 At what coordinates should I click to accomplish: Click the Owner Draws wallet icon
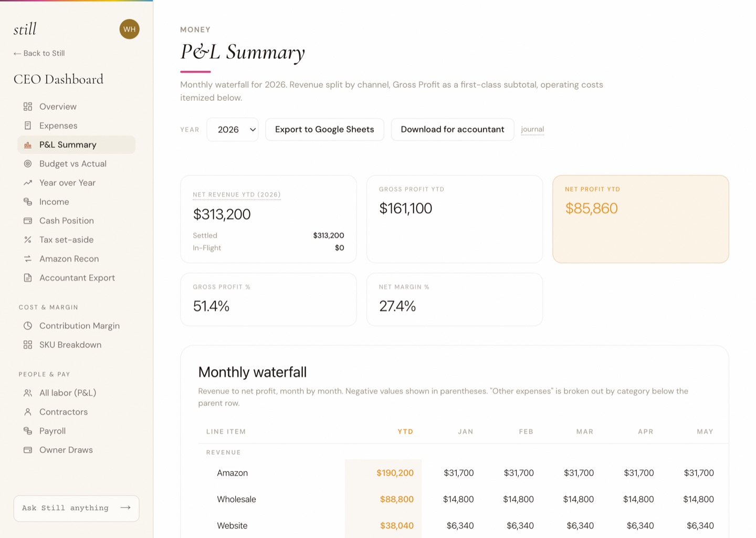[x=28, y=450]
